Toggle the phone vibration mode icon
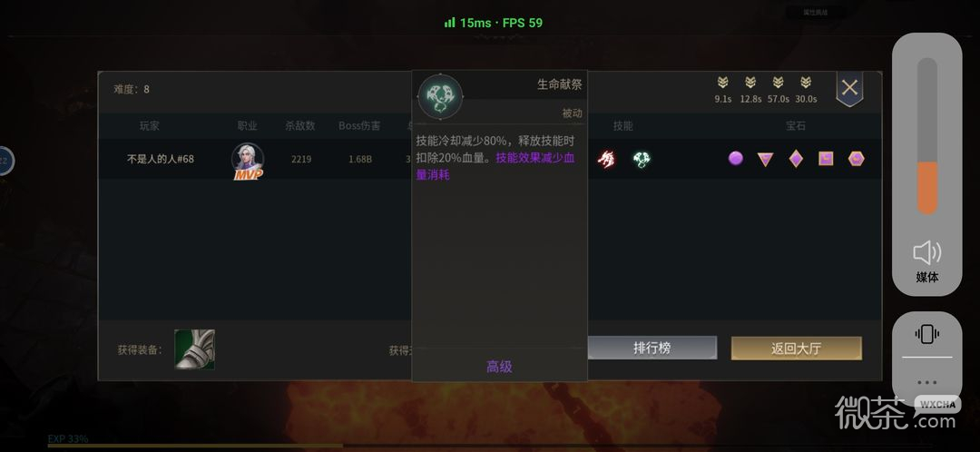 (x=926, y=334)
